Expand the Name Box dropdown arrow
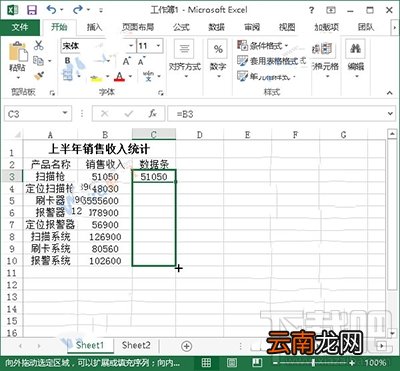The image size is (400, 371). (x=65, y=114)
